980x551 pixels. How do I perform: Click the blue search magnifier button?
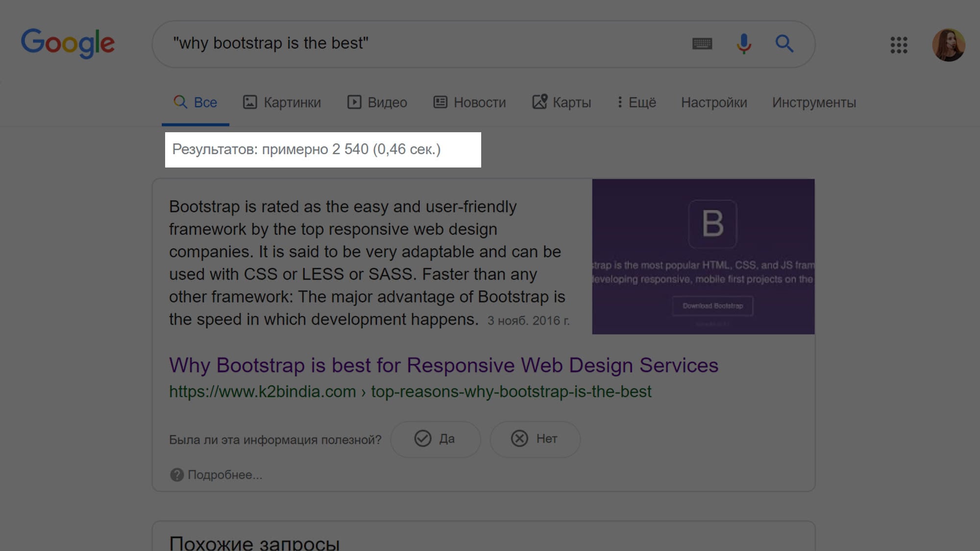click(784, 44)
